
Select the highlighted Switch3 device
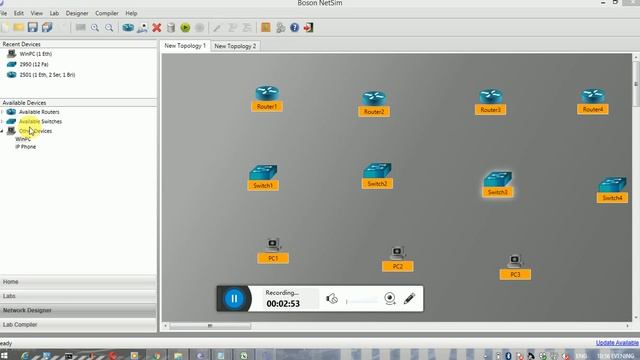[x=498, y=184]
